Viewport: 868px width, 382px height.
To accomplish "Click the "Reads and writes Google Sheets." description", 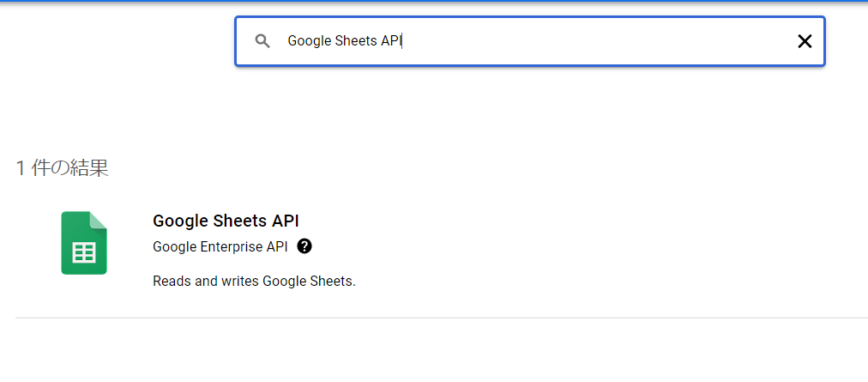I will tap(254, 281).
